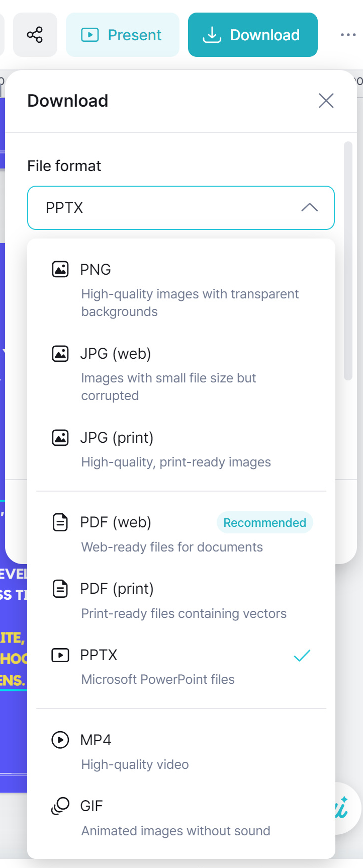Click the teal Download button
The image size is (363, 868).
[252, 35]
